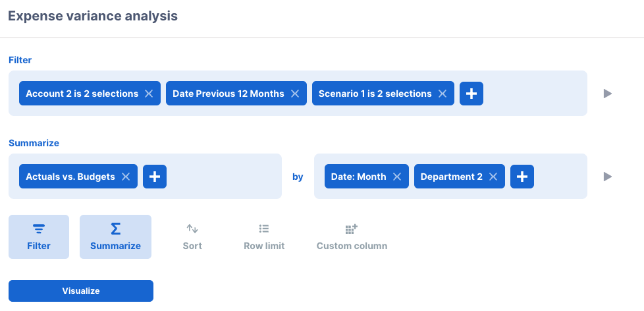Preview summarize step with the play arrow
Screen dimensions: 644x311
click(x=608, y=177)
